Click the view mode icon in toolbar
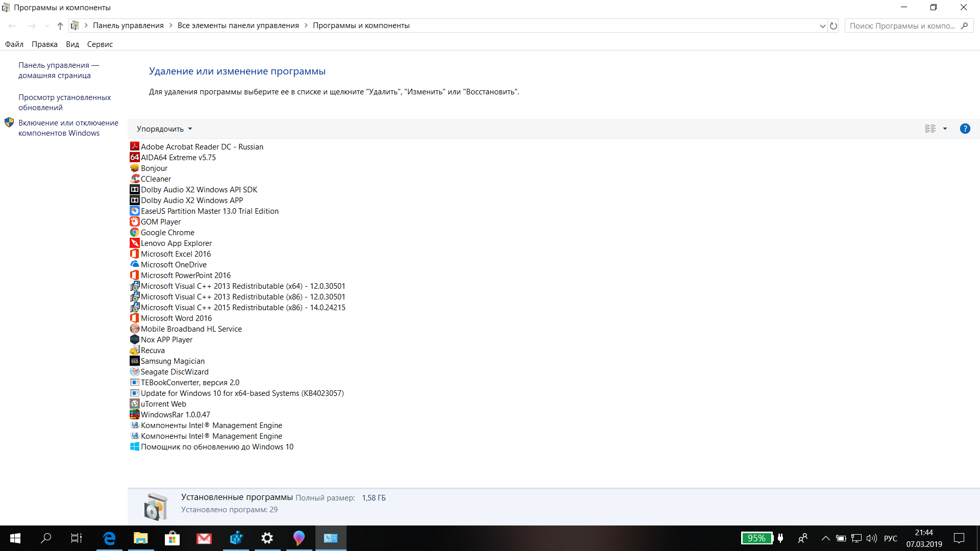Screen dimensions: 980x551 (x=930, y=129)
